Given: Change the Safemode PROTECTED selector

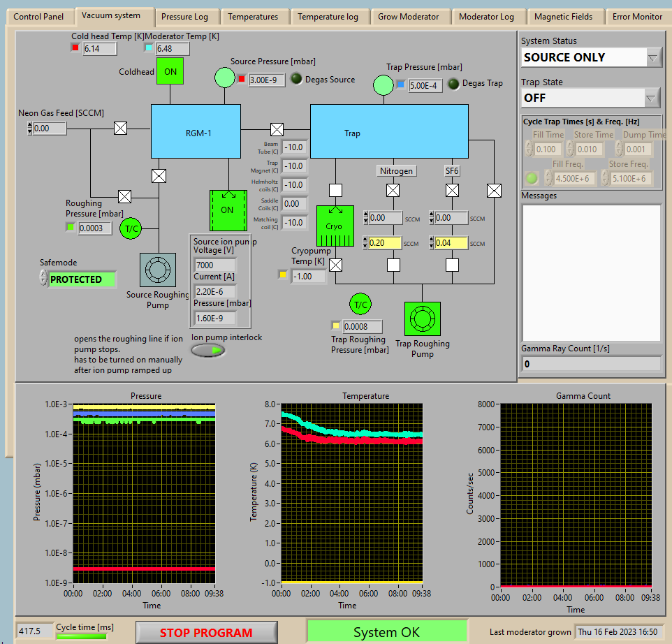Looking at the screenshot, I should pyautogui.click(x=81, y=279).
